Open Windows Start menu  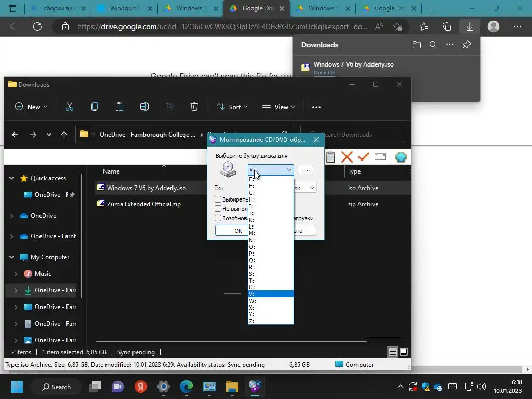pos(17,387)
